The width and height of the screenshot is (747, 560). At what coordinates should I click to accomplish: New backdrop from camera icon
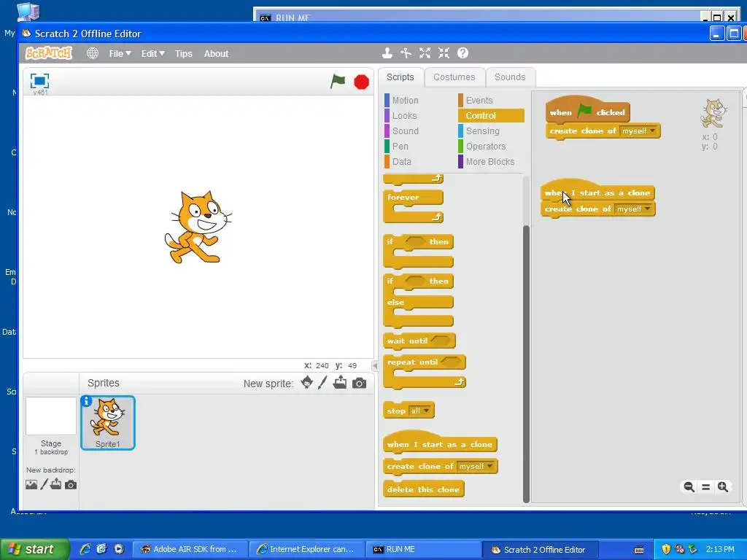71,485
